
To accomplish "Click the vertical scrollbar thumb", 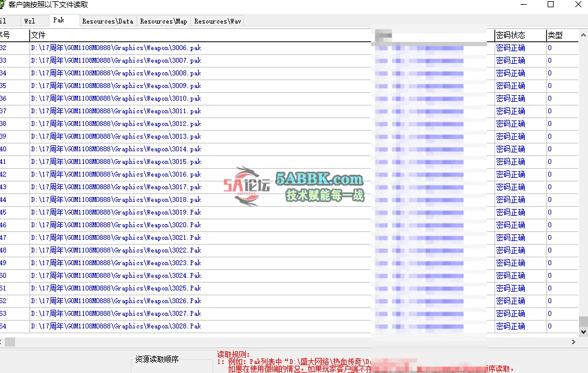I will 583,322.
